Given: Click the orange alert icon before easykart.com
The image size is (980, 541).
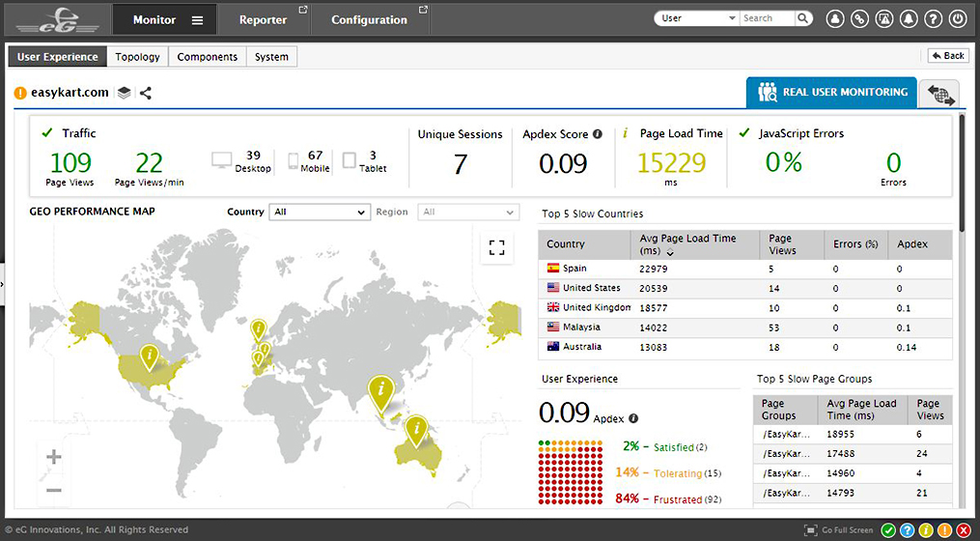Looking at the screenshot, I should pos(20,93).
